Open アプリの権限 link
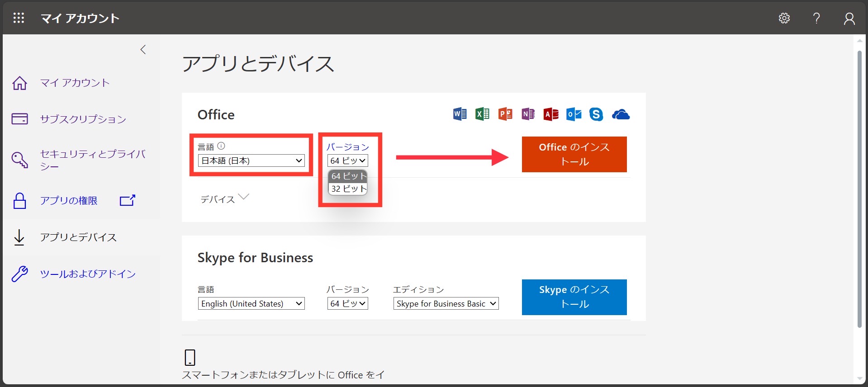 [69, 201]
